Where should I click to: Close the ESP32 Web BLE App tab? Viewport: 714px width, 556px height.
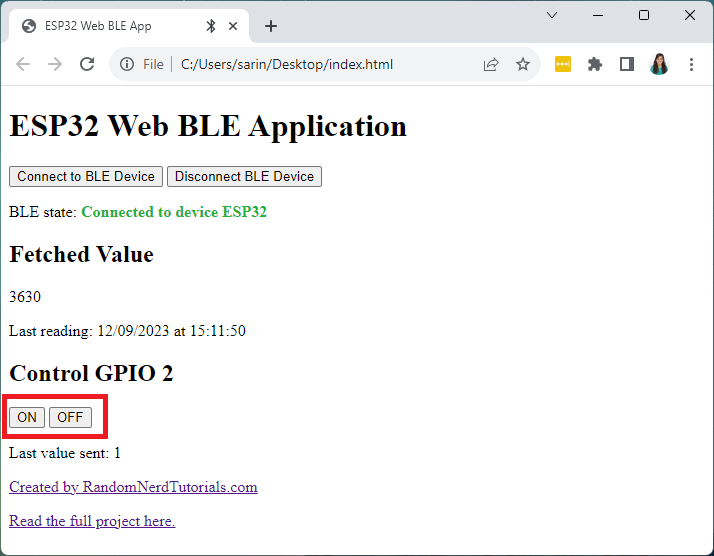point(233,26)
